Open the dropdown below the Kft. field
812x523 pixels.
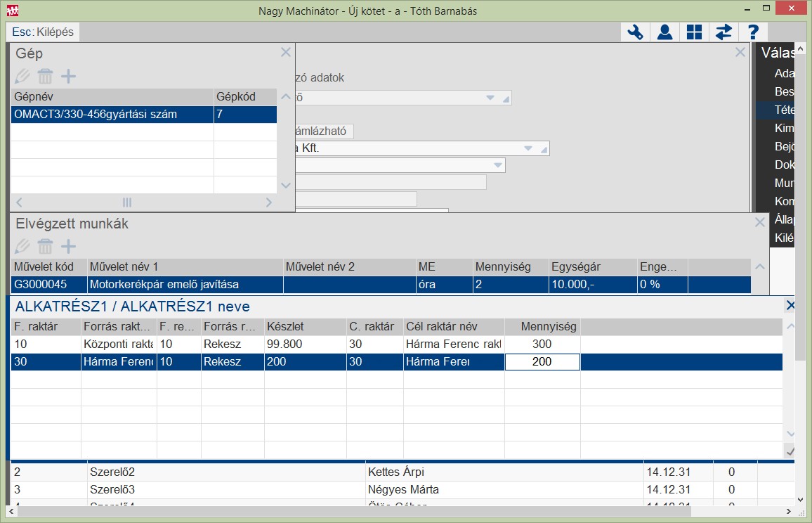497,165
